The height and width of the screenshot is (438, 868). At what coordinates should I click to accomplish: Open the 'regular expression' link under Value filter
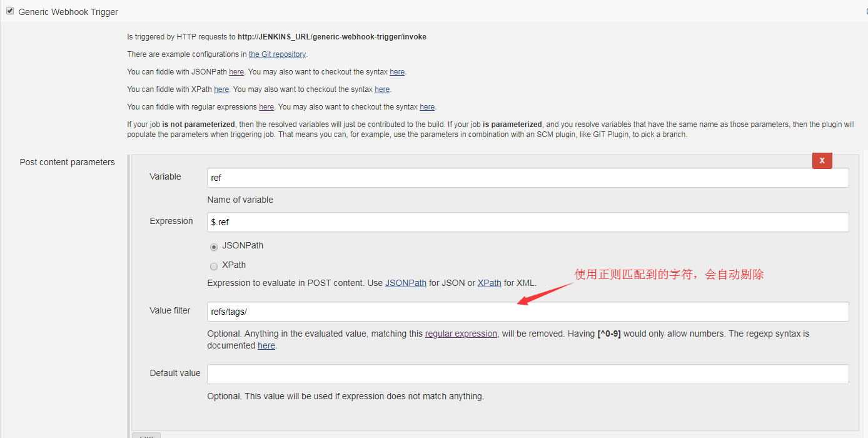coord(461,334)
